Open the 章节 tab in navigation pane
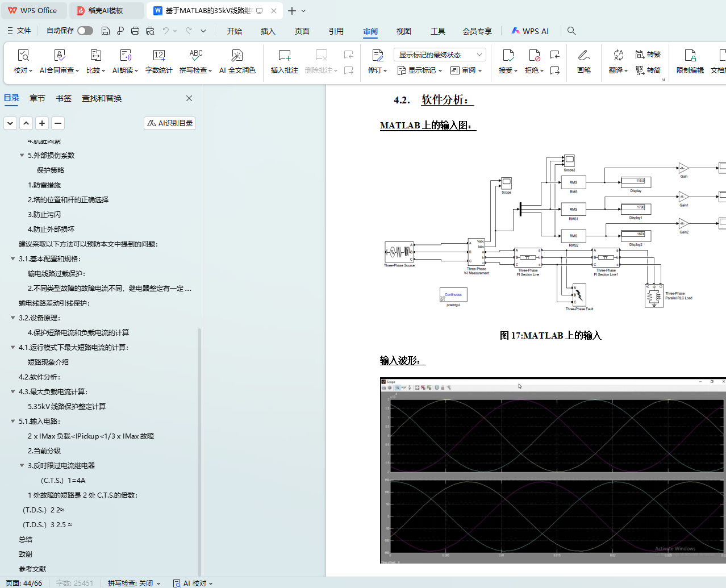Image resolution: width=726 pixels, height=588 pixels. click(37, 98)
